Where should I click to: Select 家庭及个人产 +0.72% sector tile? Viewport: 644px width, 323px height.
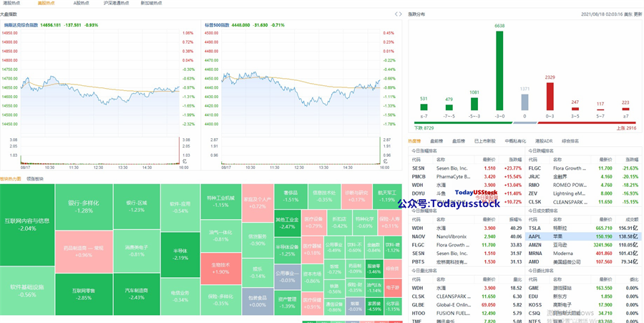click(258, 203)
